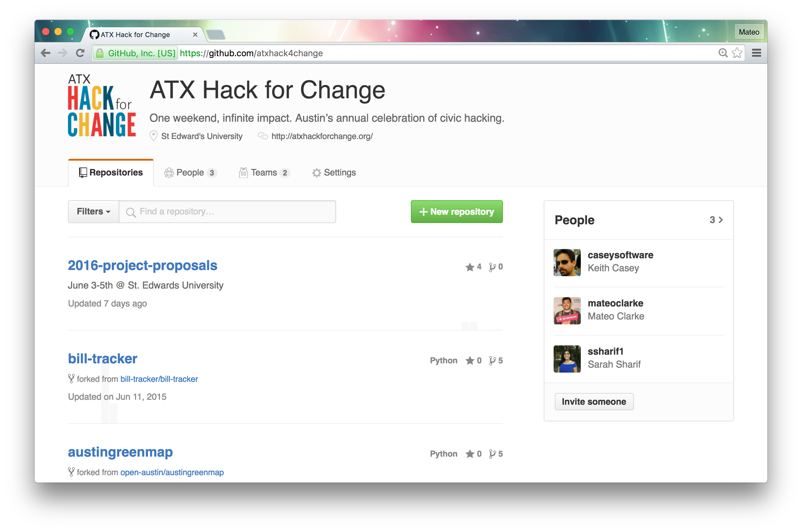The width and height of the screenshot is (802, 532).
Task: Click the atxhackforchange.org website link
Action: [321, 136]
